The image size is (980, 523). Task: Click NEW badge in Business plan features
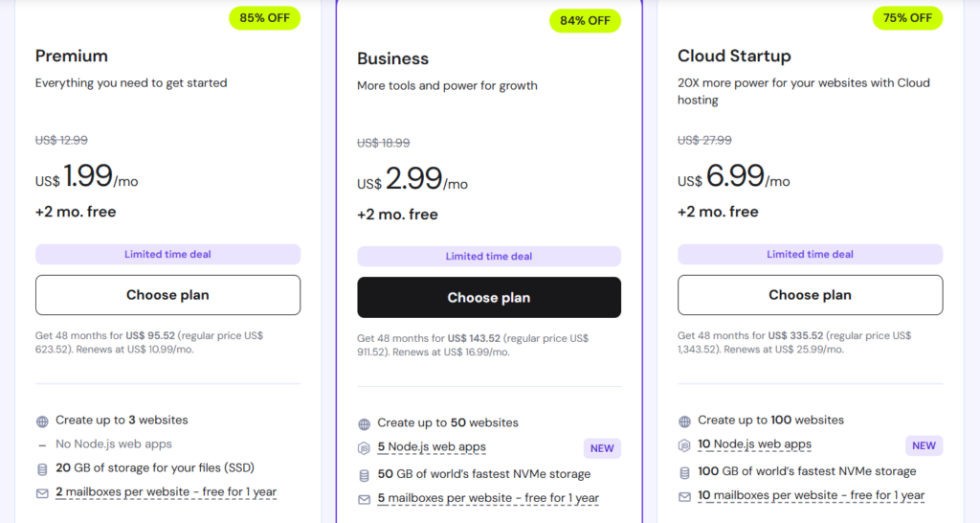[602, 448]
